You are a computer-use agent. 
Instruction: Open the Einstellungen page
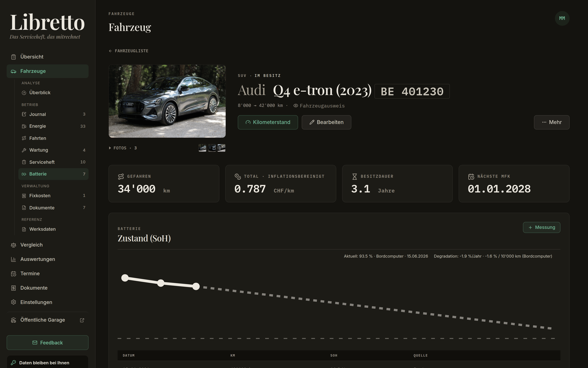[x=47, y=302]
